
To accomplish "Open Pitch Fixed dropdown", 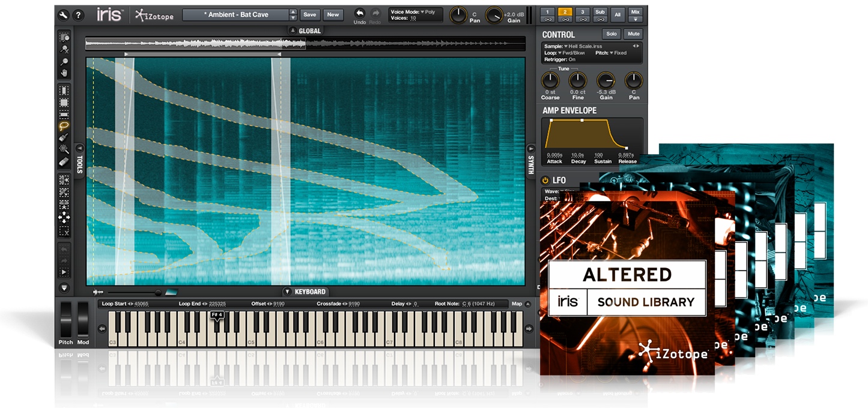I will click(x=618, y=53).
